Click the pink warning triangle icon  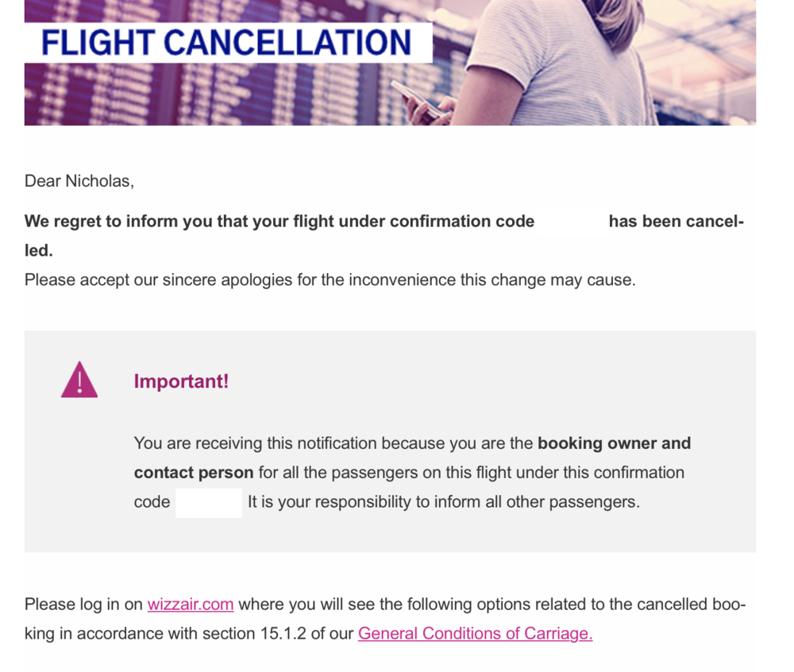pyautogui.click(x=79, y=380)
